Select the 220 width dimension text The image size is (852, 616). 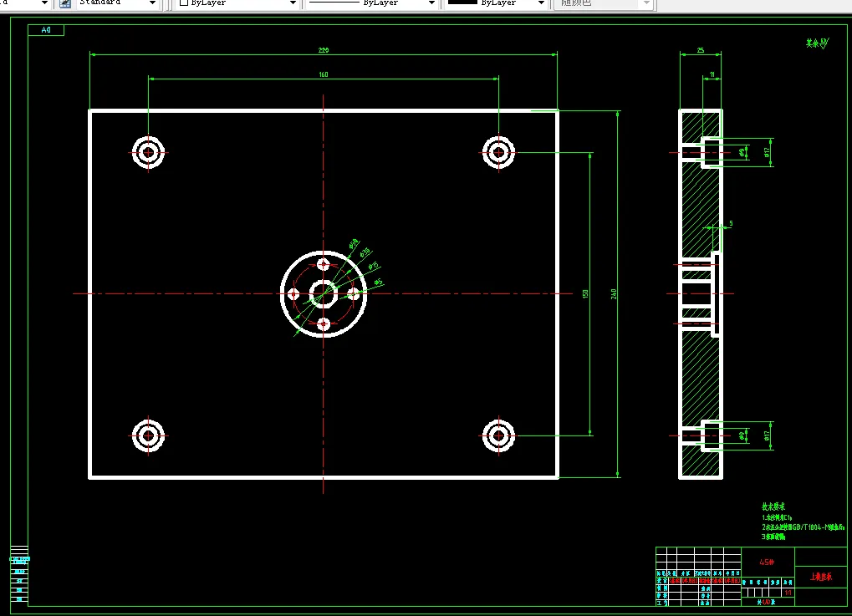pos(324,50)
